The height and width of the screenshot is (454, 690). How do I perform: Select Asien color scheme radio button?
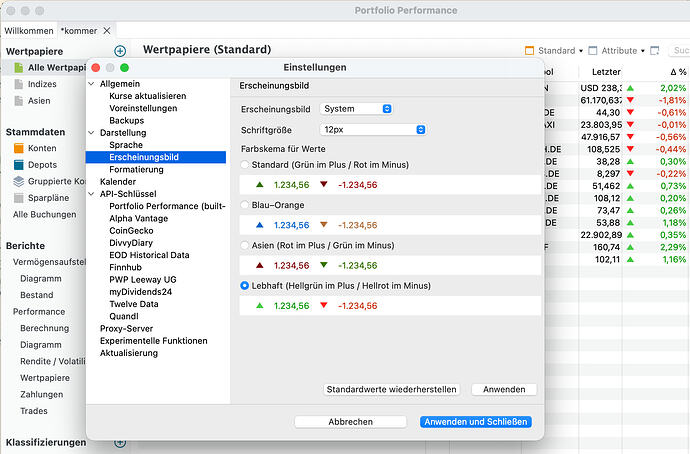pos(246,245)
